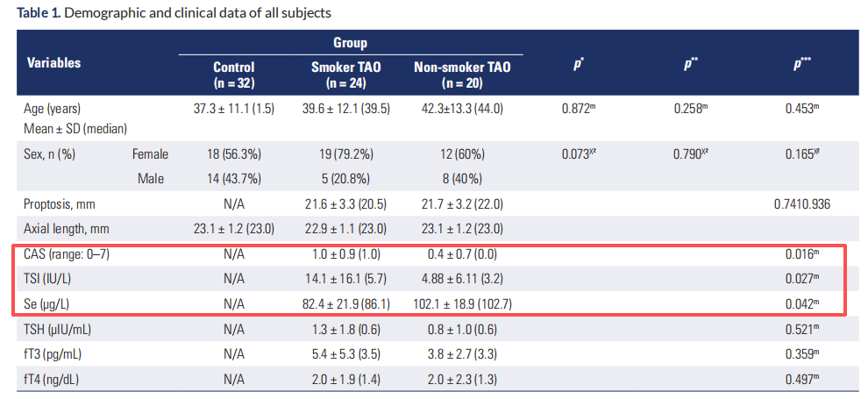Select the Control (n = 32) column header
868x399 pixels.
tap(234, 75)
